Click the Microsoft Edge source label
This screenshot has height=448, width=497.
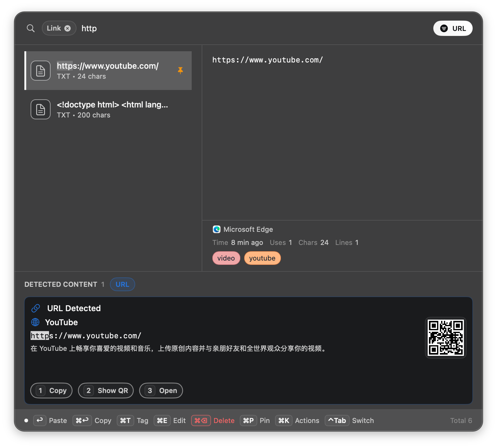pos(248,229)
